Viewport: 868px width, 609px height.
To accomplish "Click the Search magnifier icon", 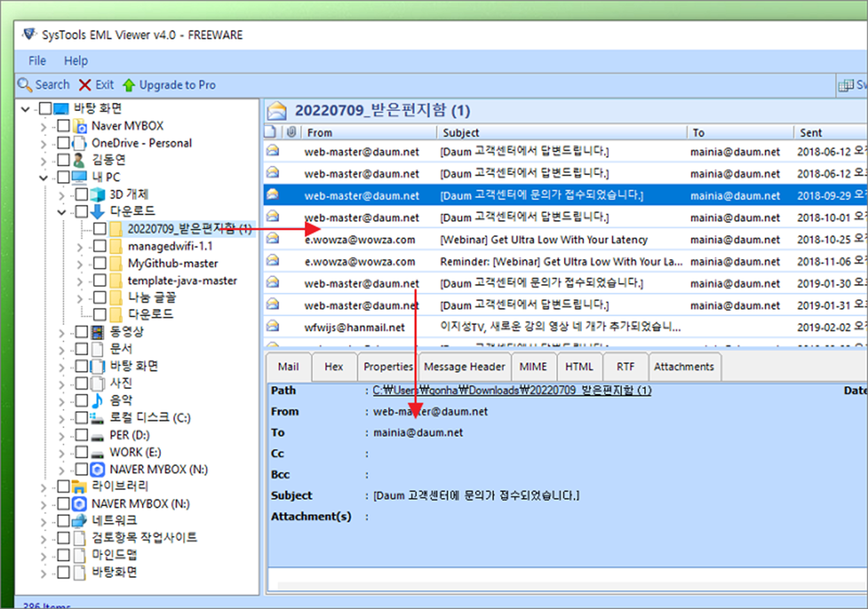I will click(x=24, y=85).
